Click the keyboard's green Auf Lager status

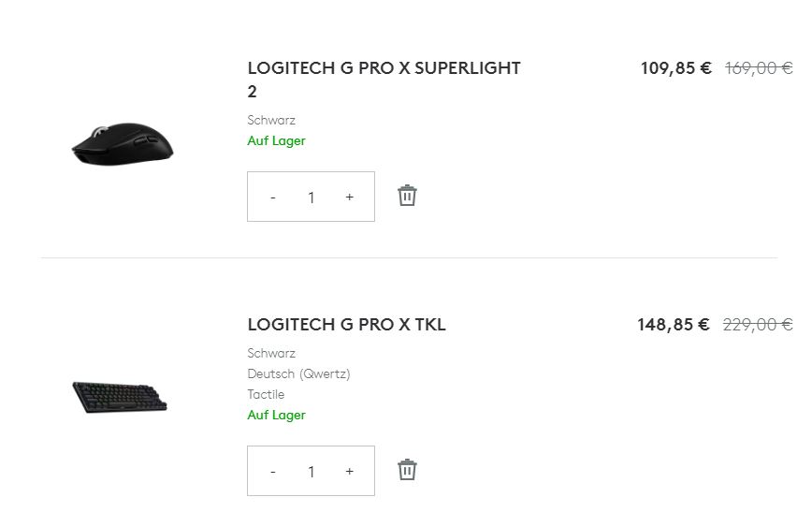pyautogui.click(x=276, y=416)
